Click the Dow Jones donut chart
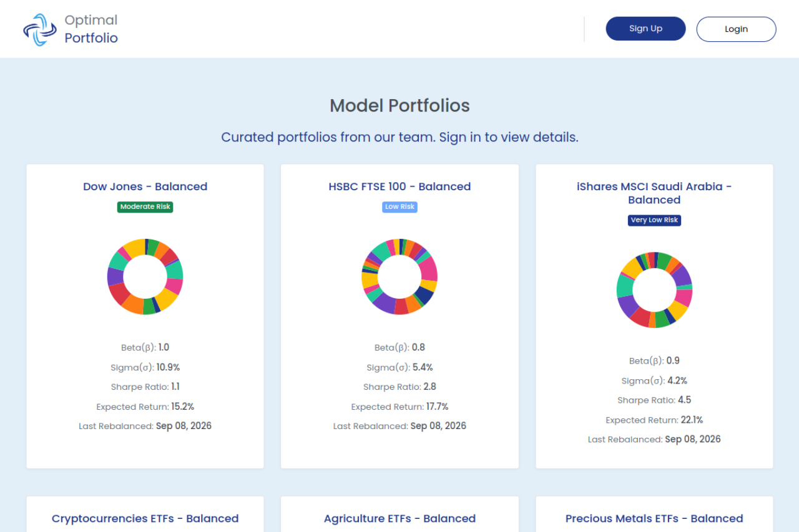Viewport: 799px width, 532px height. (x=145, y=276)
